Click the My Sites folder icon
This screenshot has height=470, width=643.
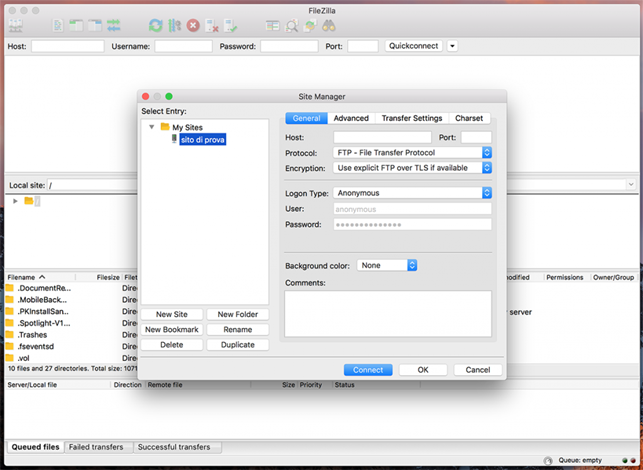click(x=165, y=127)
